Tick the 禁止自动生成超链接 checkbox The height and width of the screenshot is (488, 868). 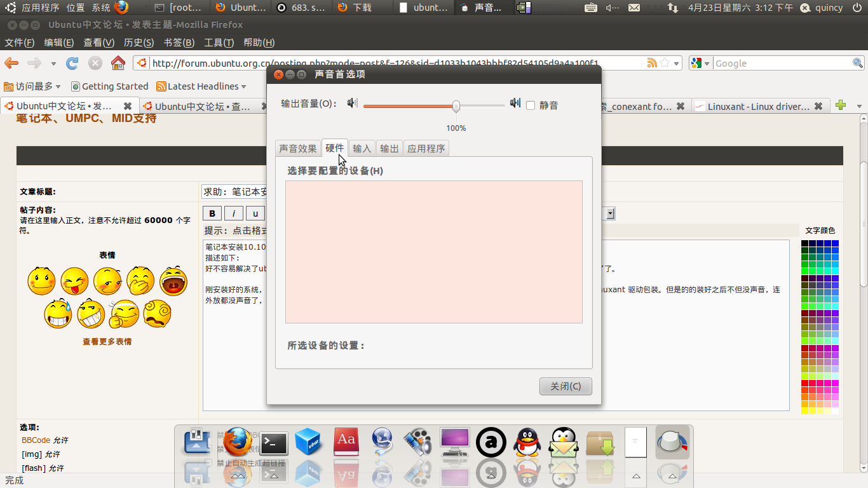click(208, 463)
